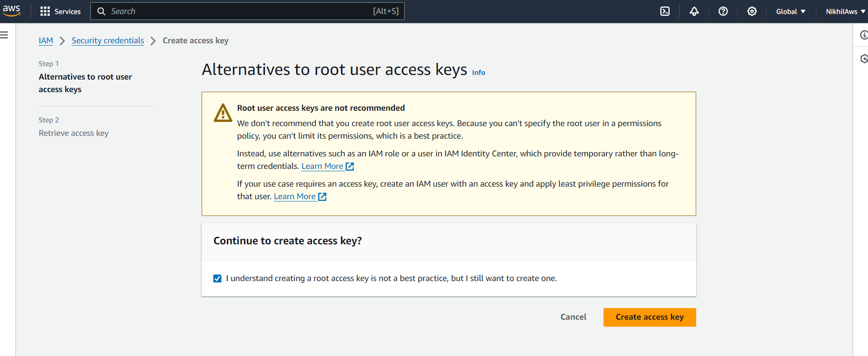
Task: Open Learn More link about least privilege
Action: 300,196
